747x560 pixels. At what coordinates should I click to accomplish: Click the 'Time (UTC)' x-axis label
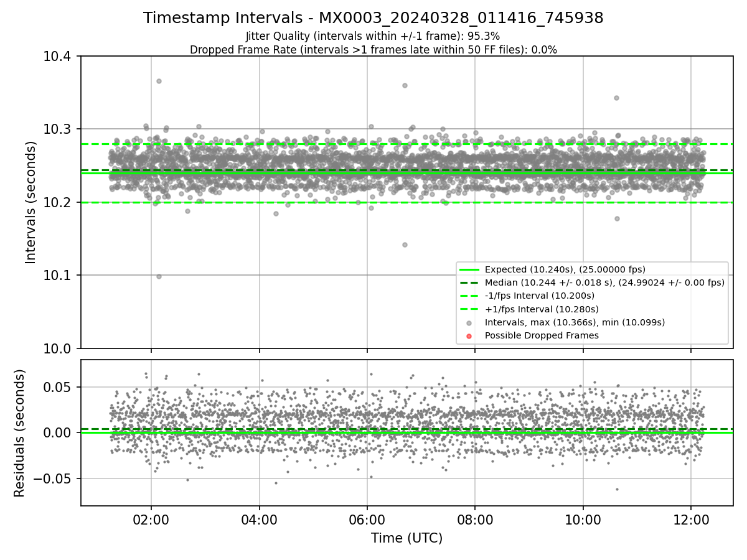coord(406,538)
